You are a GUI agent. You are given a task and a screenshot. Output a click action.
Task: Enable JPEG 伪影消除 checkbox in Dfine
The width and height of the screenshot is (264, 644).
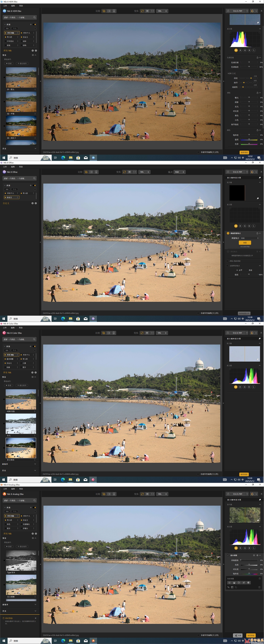(x=227, y=261)
